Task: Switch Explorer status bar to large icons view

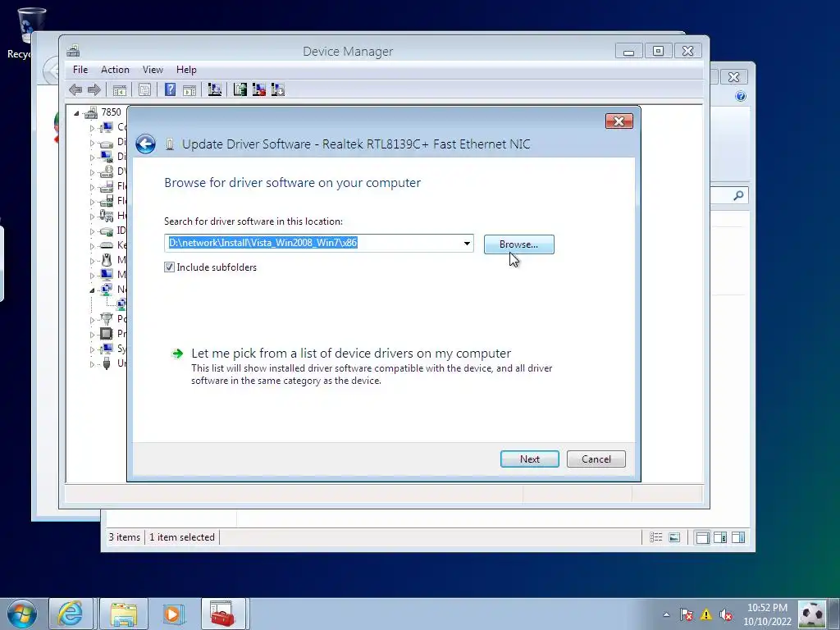Action: 674,537
